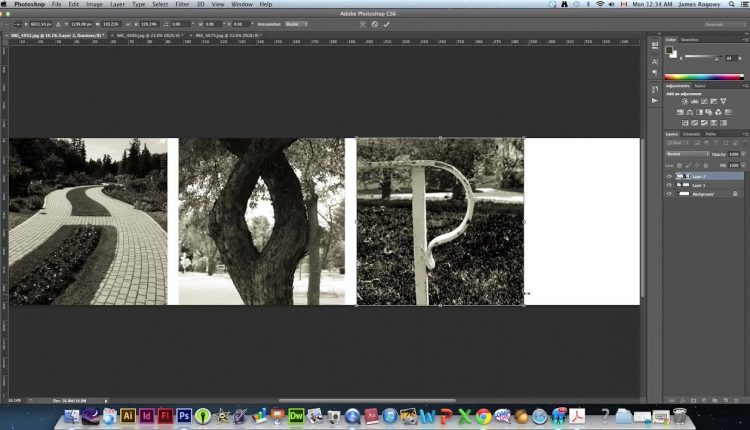This screenshot has height=430, width=750.
Task: Open Adobe InDesign from the dock
Action: tap(146, 416)
